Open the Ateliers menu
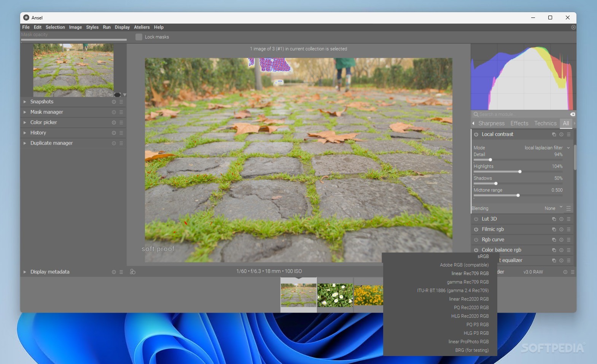 pos(142,27)
